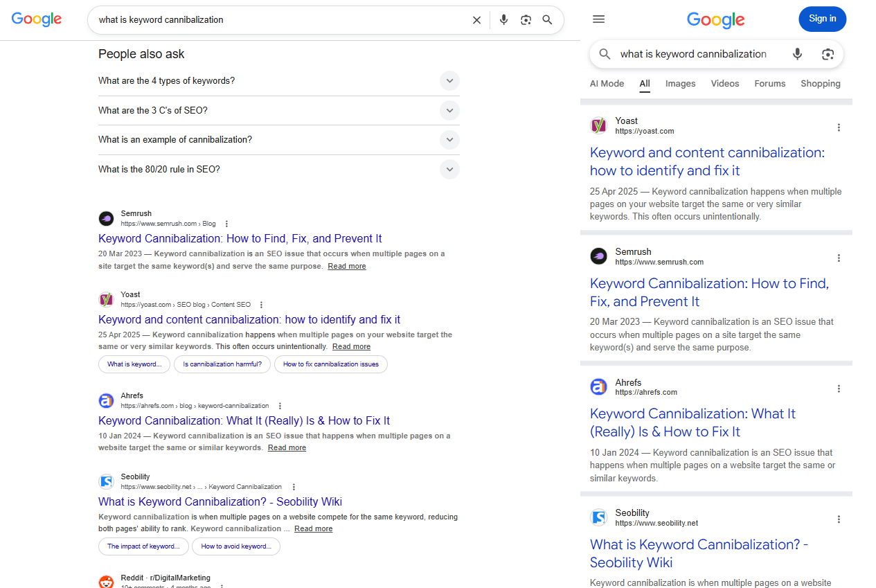Click the magnifier search button on desktop
The height and width of the screenshot is (588, 876).
pyautogui.click(x=548, y=20)
